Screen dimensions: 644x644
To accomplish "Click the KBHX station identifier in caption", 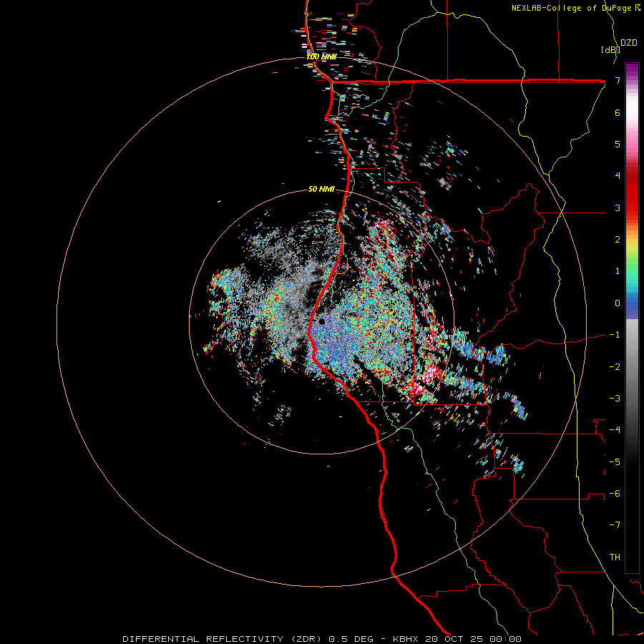I will (406, 639).
